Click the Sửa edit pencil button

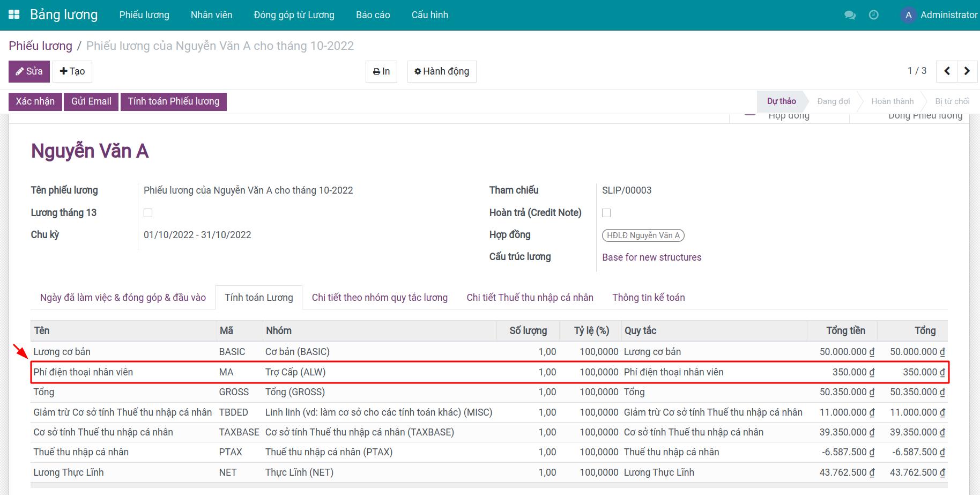(x=29, y=71)
